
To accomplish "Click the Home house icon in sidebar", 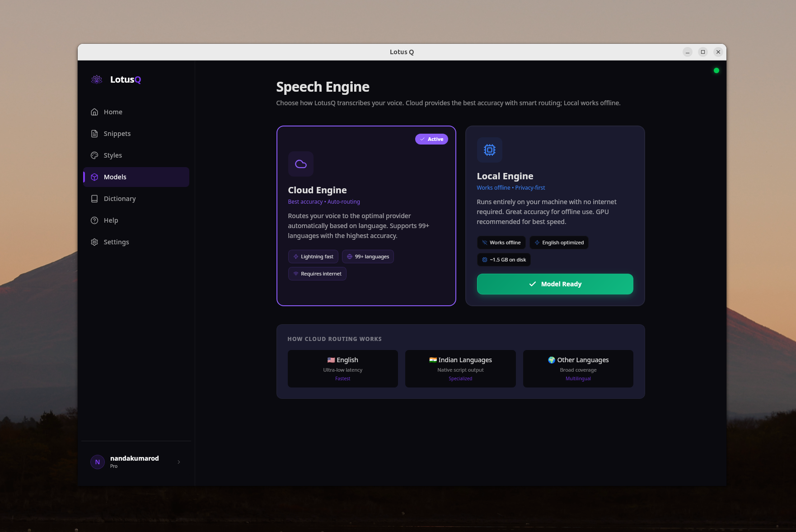I will 94,112.
